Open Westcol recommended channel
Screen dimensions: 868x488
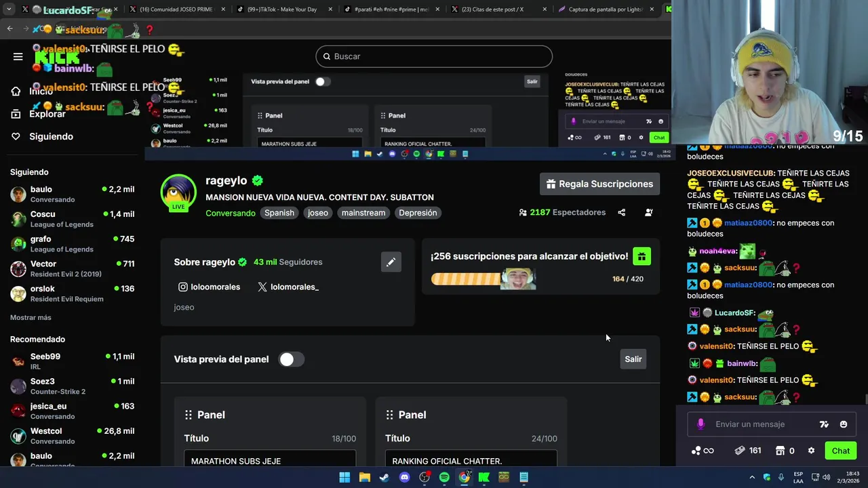click(x=73, y=436)
